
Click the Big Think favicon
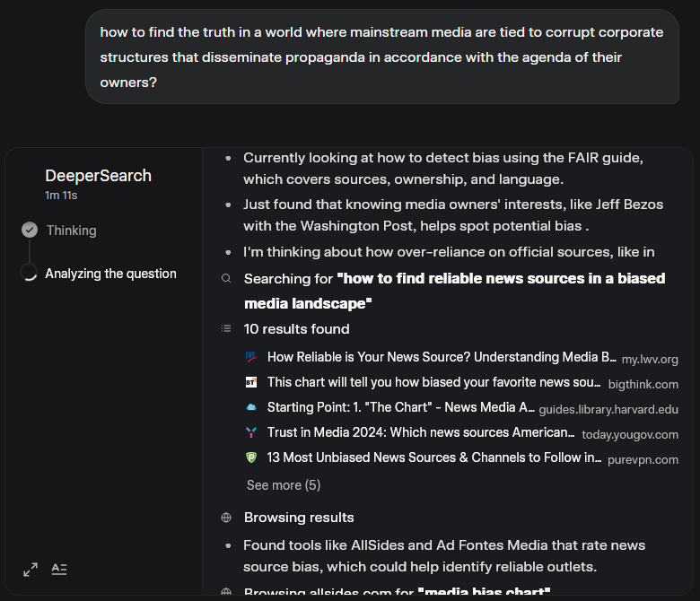click(x=251, y=382)
